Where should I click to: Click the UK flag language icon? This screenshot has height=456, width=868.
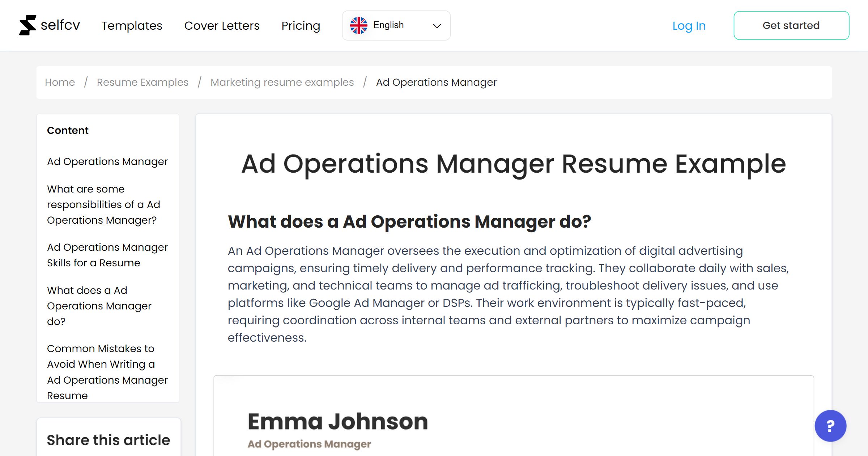(x=359, y=25)
